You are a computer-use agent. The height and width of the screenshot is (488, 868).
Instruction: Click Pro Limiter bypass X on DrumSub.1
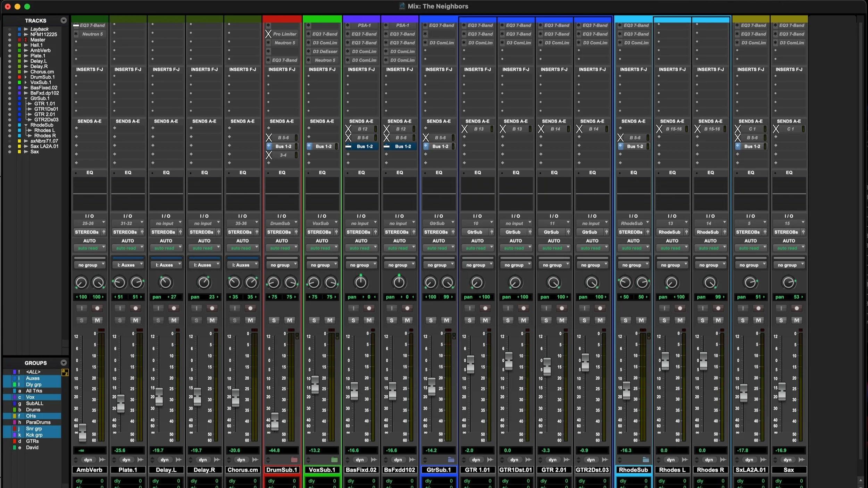[x=268, y=34]
